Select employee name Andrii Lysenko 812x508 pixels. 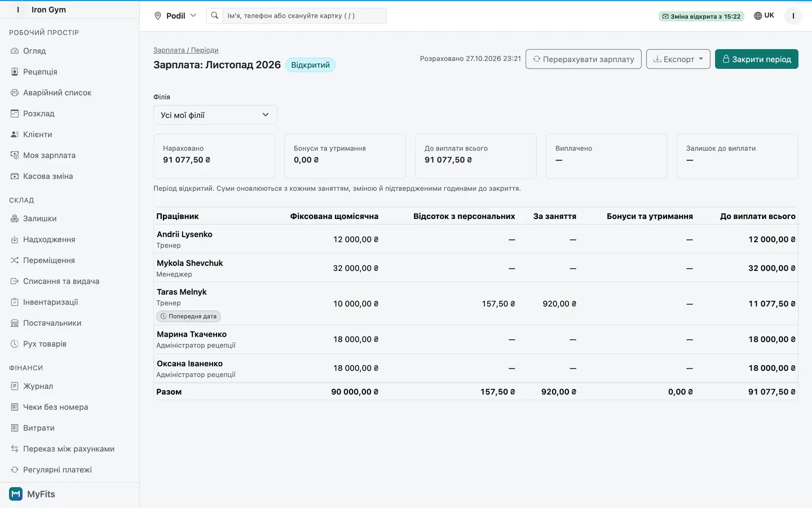184,234
